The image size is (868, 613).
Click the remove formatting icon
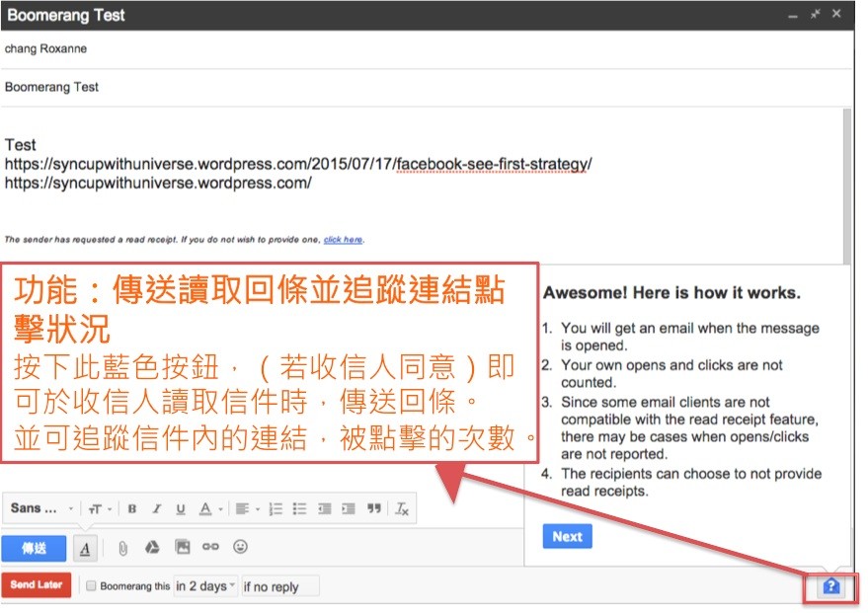pos(402,509)
